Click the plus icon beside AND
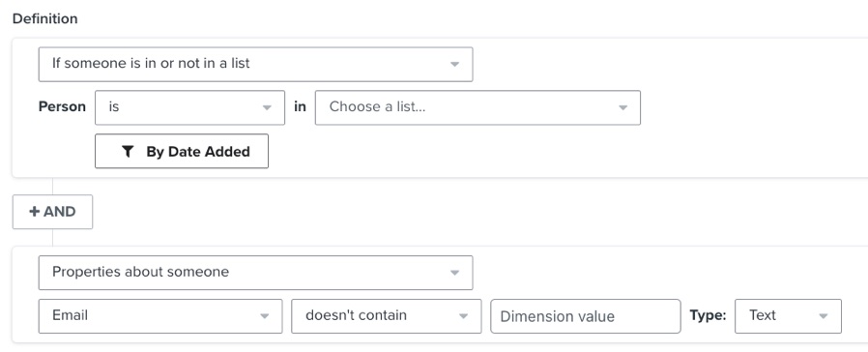868x352 pixels. [x=35, y=212]
